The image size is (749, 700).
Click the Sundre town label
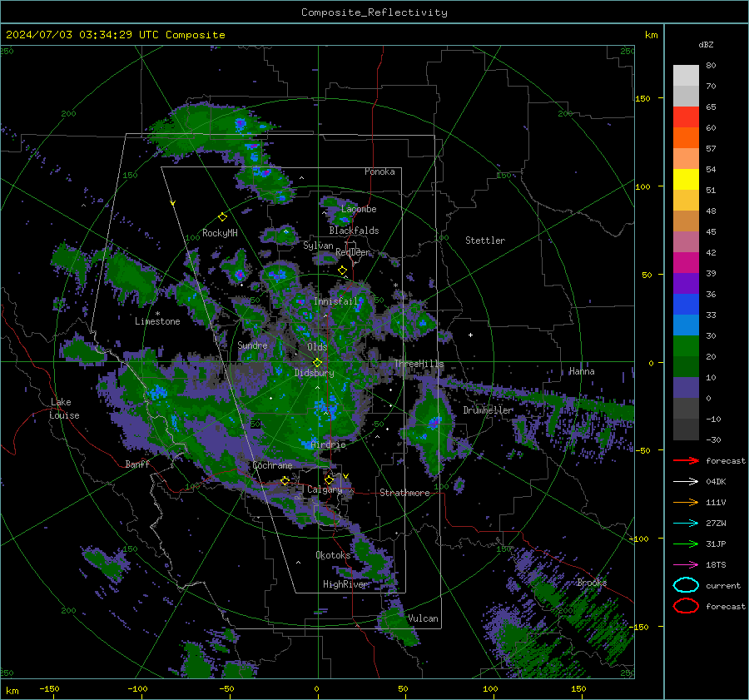252,345
